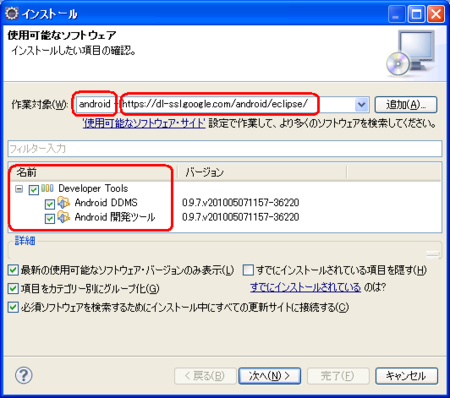Screen dimensions: 450x398
Task: Click the キャンセル button
Action: point(406,376)
